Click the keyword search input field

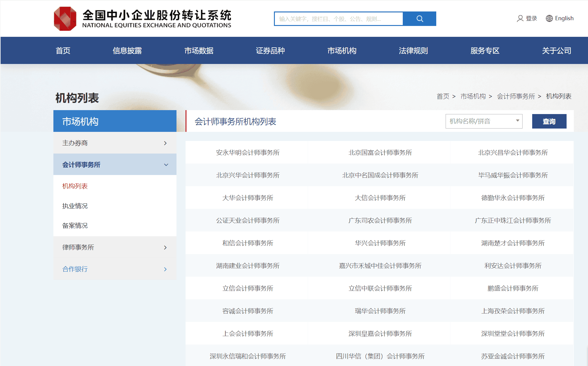click(x=338, y=18)
